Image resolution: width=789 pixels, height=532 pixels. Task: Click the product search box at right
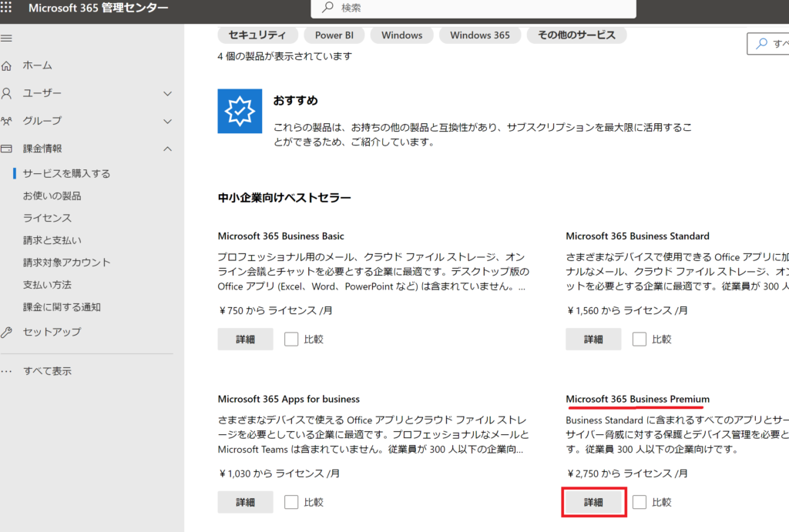768,43
